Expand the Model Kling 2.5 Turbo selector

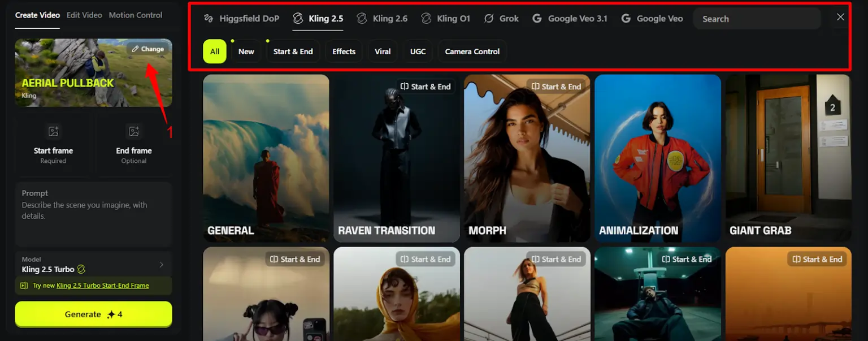point(93,265)
